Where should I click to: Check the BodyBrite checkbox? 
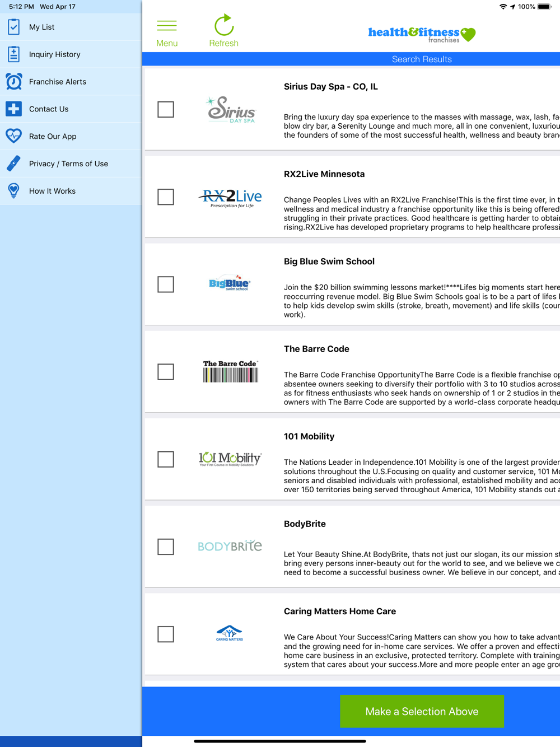click(166, 547)
